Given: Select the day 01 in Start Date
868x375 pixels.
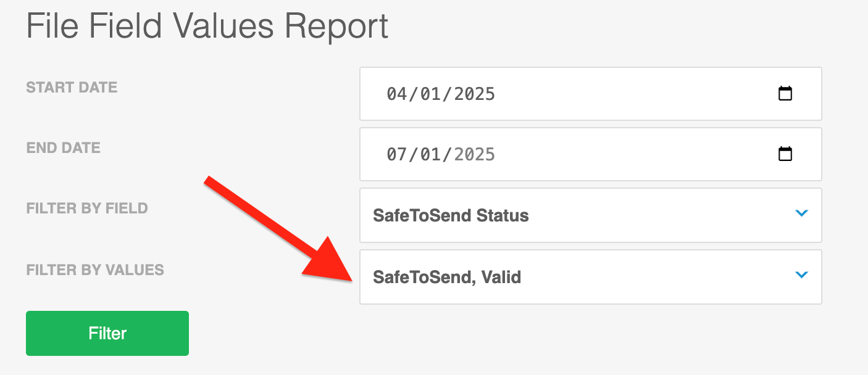Looking at the screenshot, I should pos(431,94).
